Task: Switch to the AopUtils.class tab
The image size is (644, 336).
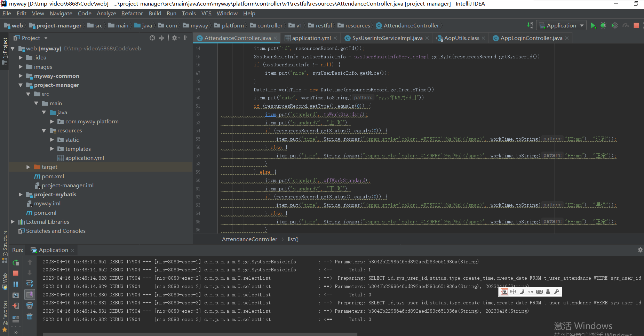Action: tap(461, 38)
